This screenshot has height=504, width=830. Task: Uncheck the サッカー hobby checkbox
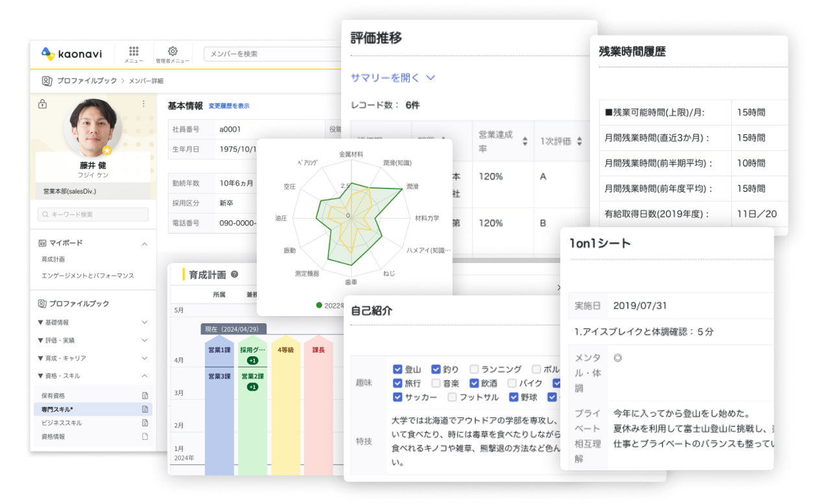click(x=398, y=397)
